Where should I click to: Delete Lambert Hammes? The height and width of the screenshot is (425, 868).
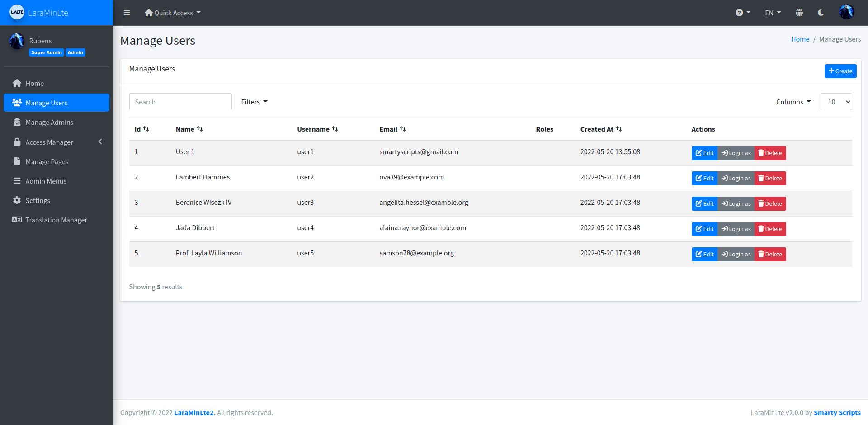click(770, 178)
